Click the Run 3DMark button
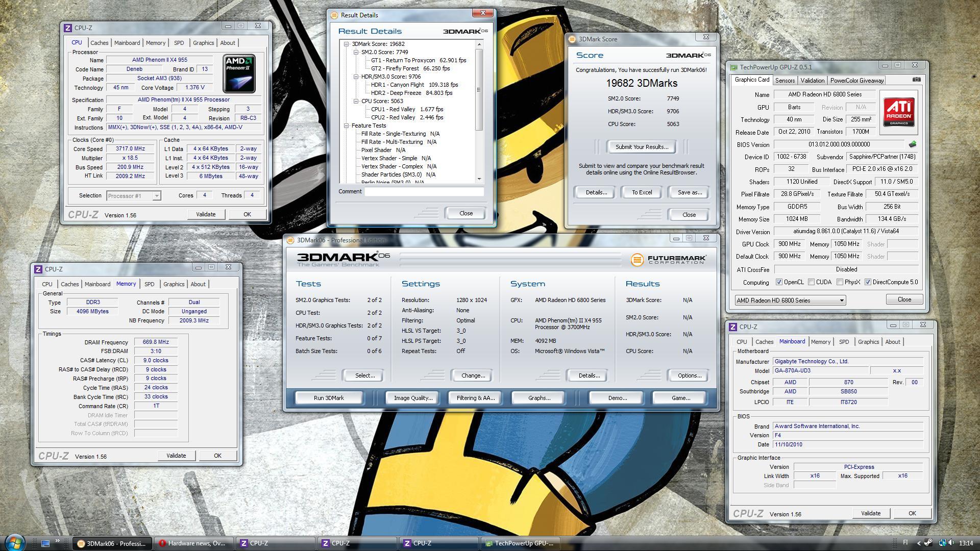 [x=329, y=398]
